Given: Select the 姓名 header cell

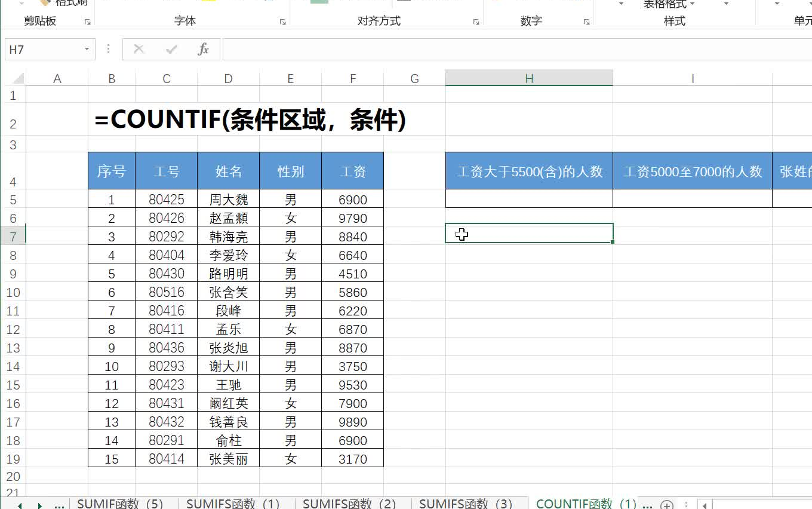Looking at the screenshot, I should (x=229, y=171).
